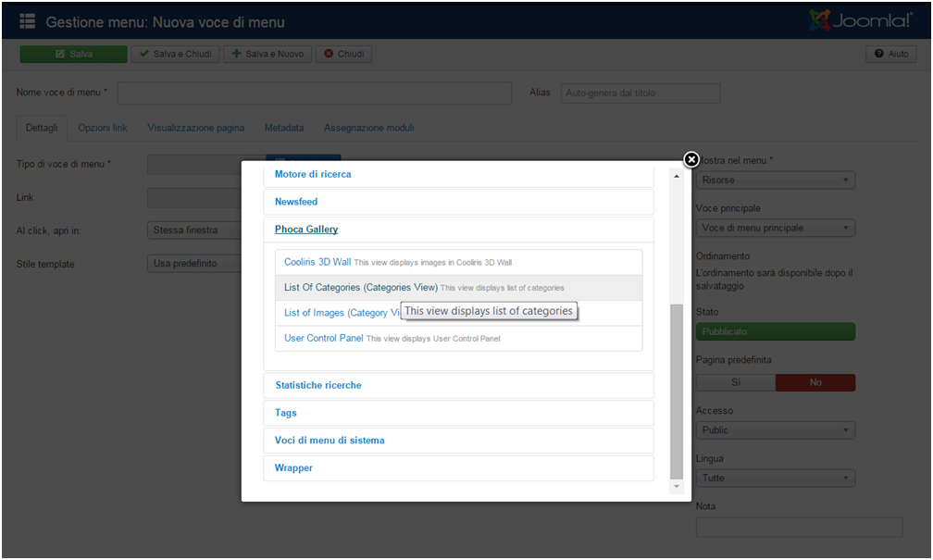Open the Aiuto help button

point(890,54)
